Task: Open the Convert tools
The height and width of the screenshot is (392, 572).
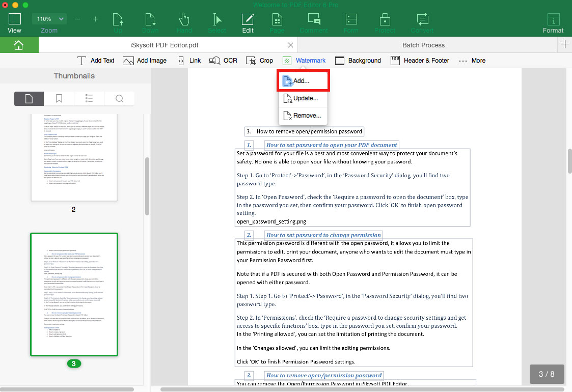Action: (x=422, y=23)
